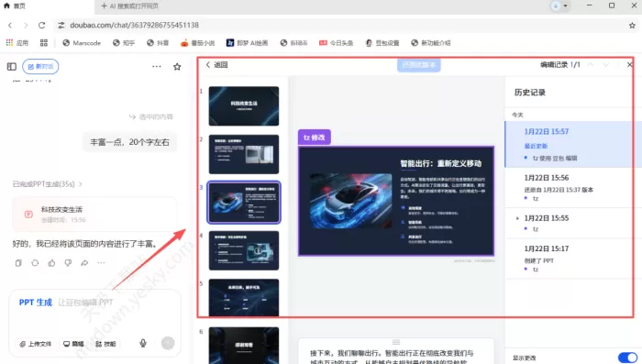The height and width of the screenshot is (364, 642).
Task: Click the main slide preview image
Action: pos(396,201)
